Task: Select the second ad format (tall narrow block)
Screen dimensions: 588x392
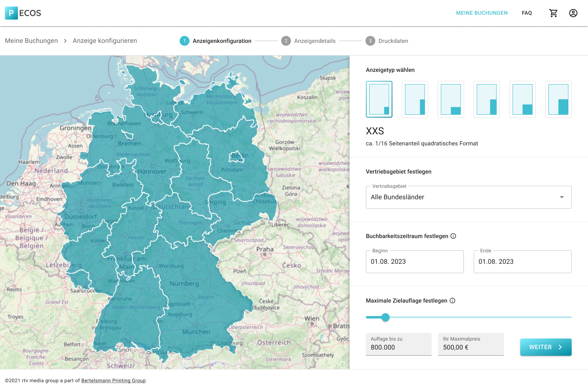Action: click(415, 99)
